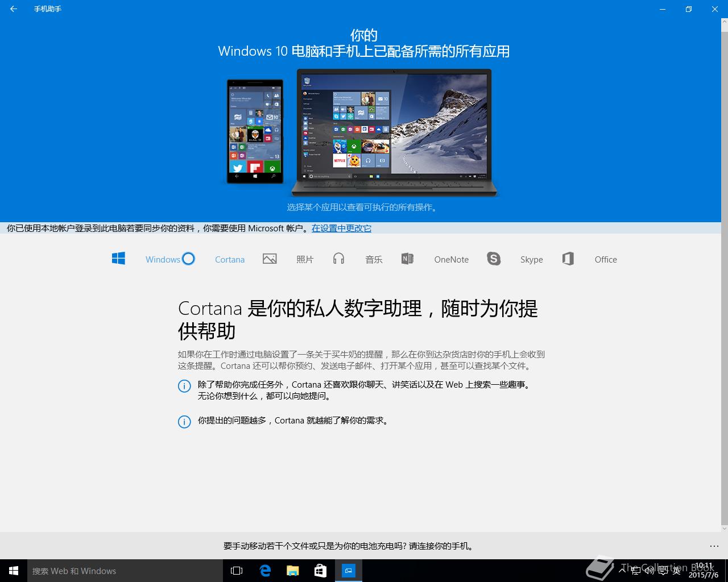Launch Microsoft Edge from taskbar

[265, 571]
